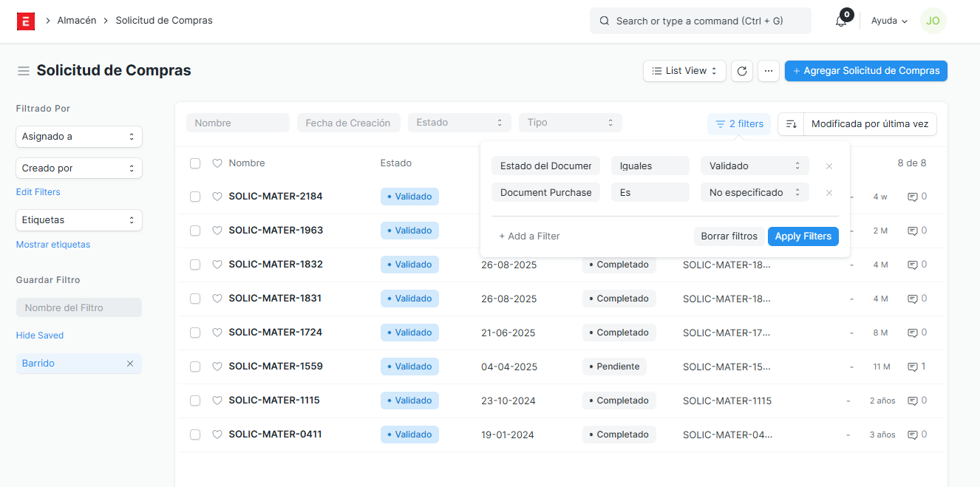Open the Ayuda help menu

click(889, 21)
